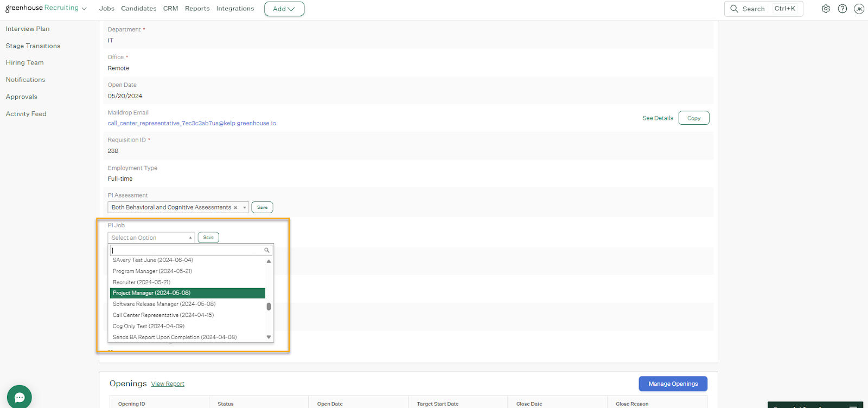Open the chat support bubble
Screen dimensions: 868x408
pos(20,397)
